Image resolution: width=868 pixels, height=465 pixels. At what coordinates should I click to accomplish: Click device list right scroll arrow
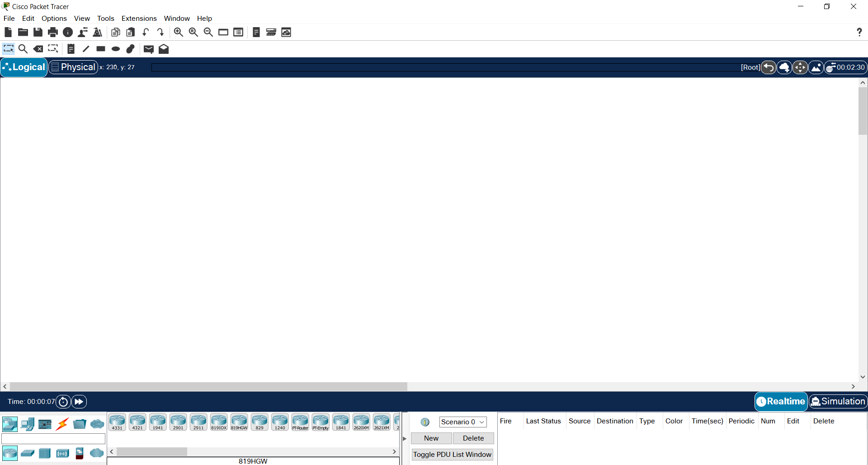(x=394, y=451)
